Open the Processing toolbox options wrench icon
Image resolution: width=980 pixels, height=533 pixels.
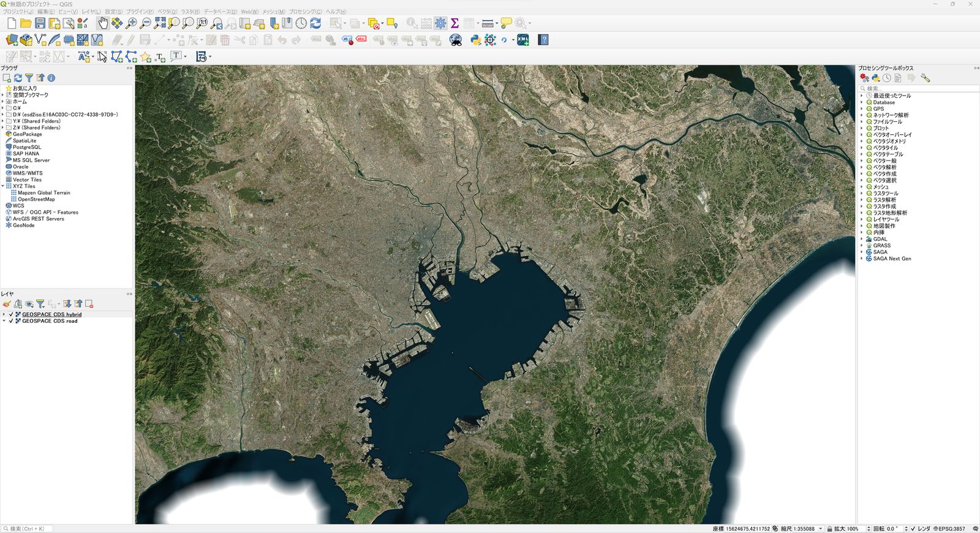(925, 78)
